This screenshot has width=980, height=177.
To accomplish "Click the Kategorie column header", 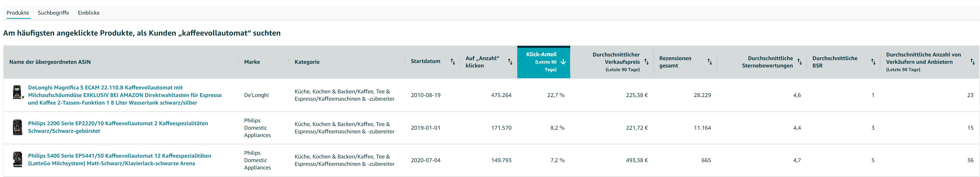I will 307,62.
